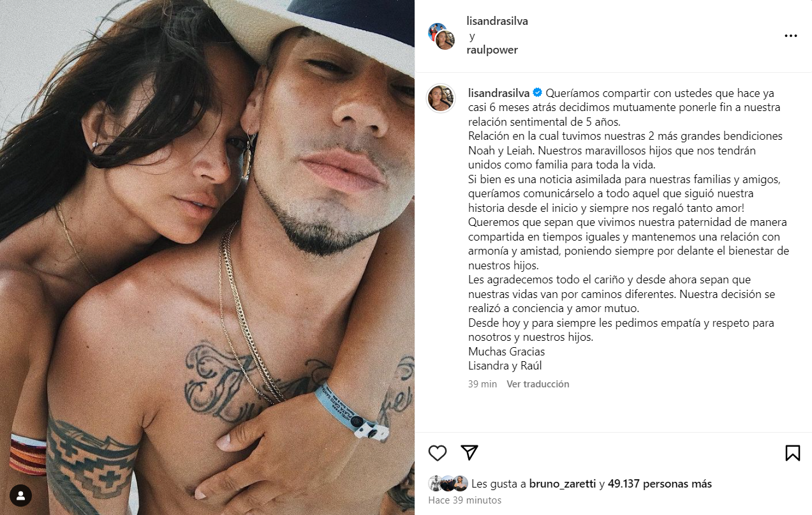
Task: Open lisandrasilva profile avatar beside caption
Action: (x=441, y=98)
